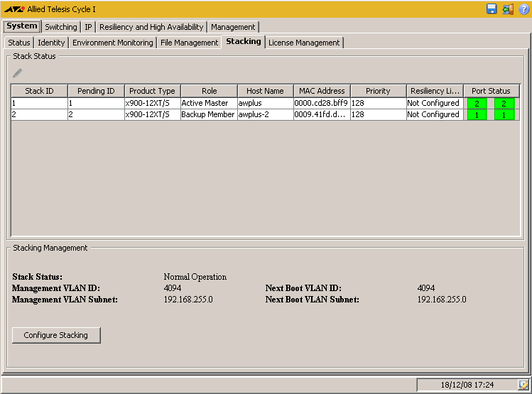532x394 pixels.
Task: Click Normal Operation stack status value
Action: pyautogui.click(x=195, y=277)
